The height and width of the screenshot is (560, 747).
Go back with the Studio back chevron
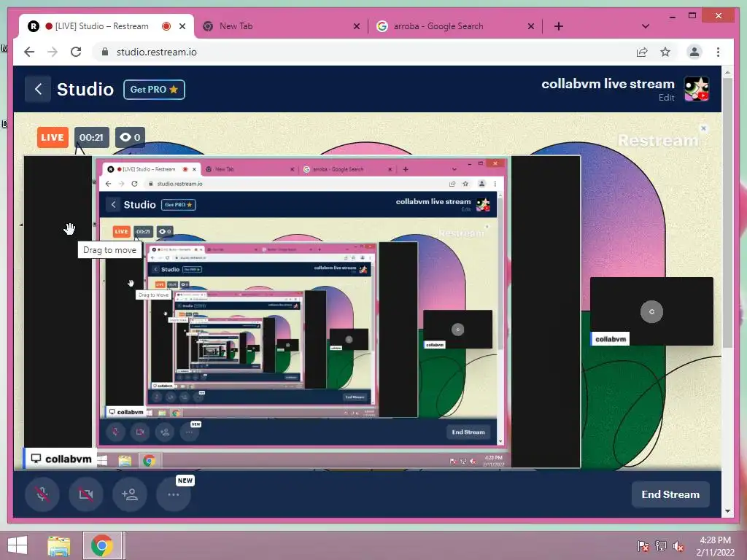click(x=38, y=89)
